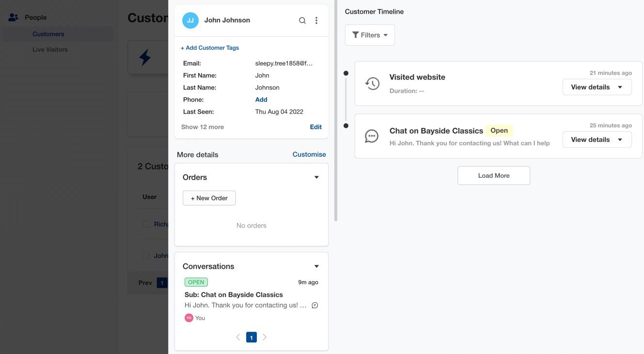The image size is (644, 354).
Task: Click the lightning bolt icon
Action: pyautogui.click(x=145, y=58)
